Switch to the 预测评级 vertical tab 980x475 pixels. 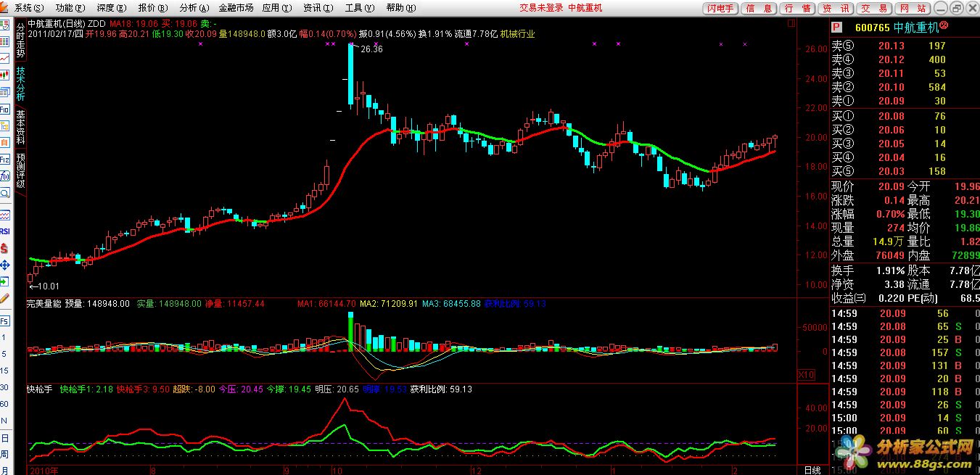pyautogui.click(x=20, y=170)
